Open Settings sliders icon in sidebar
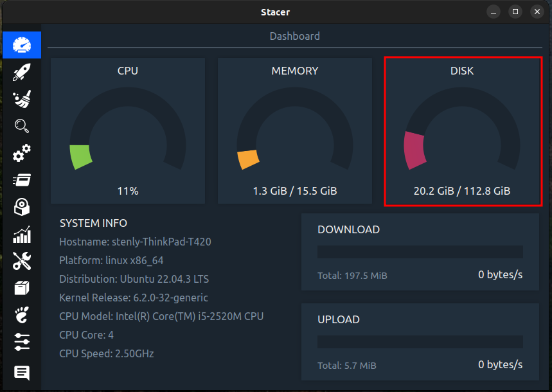Image resolution: width=552 pixels, height=392 pixels. pyautogui.click(x=22, y=342)
